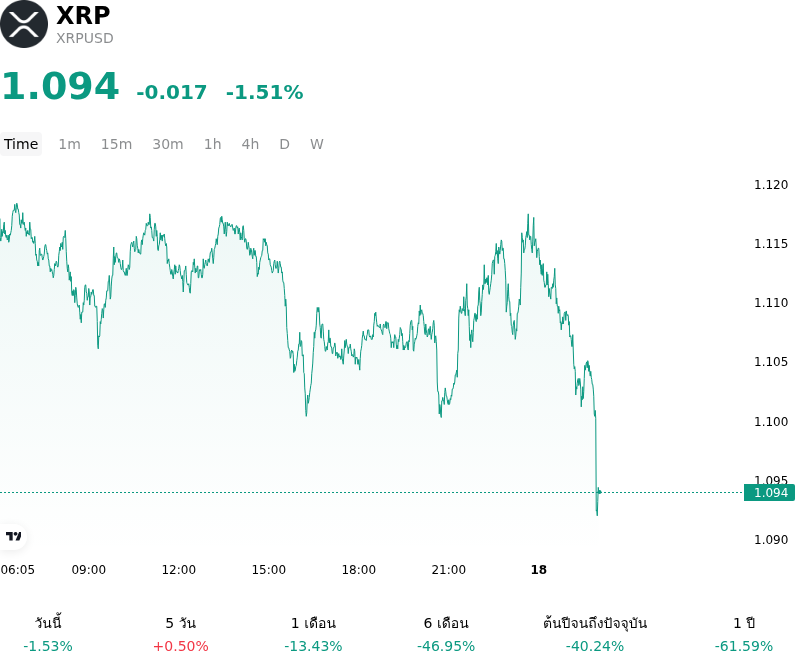The height and width of the screenshot is (666, 800).
Task: Select the วันนี้ -1.53% range
Action: point(48,634)
